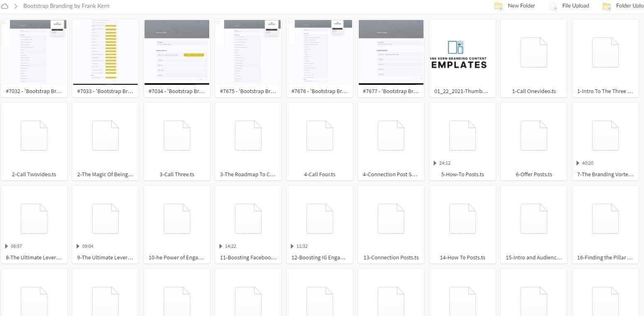Open thumbnail of #7034 Bootstrap image
The width and height of the screenshot is (644, 316).
coord(177,52)
